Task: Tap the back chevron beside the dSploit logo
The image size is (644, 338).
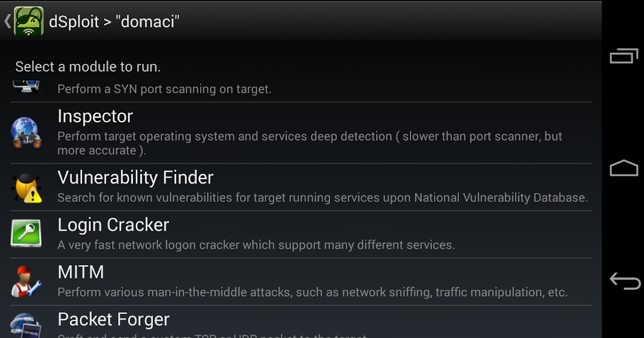Action: pyautogui.click(x=7, y=21)
